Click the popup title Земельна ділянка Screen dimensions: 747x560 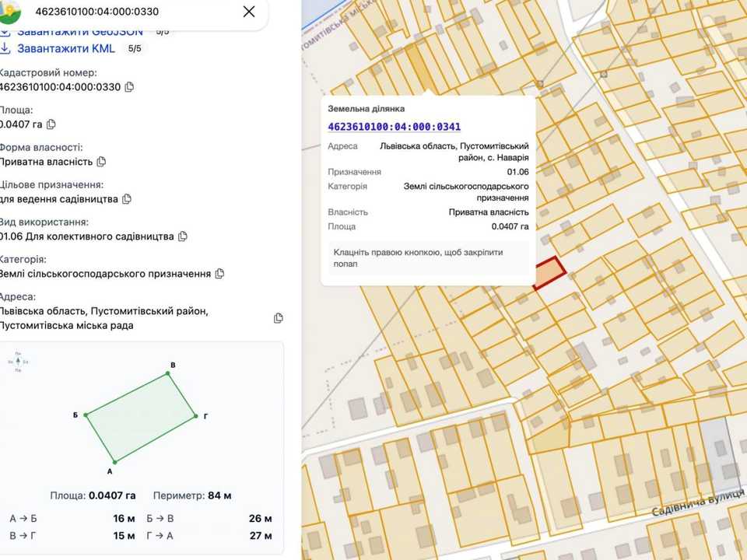point(366,109)
